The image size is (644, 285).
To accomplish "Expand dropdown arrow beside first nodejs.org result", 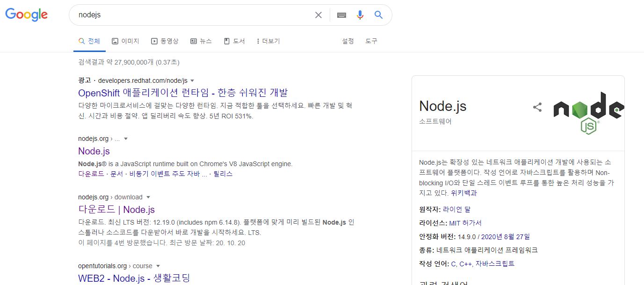I will (x=125, y=139).
